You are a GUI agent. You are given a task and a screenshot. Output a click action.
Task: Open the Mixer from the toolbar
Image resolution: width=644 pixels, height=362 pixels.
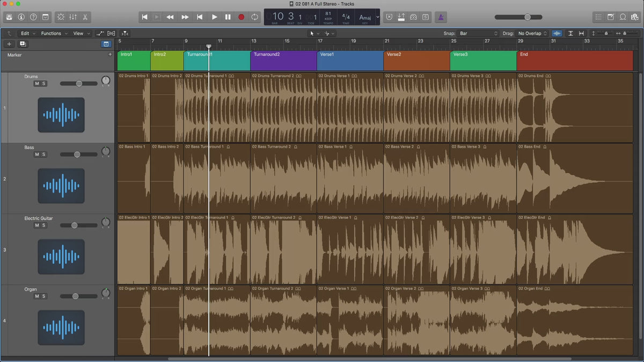pos(74,17)
